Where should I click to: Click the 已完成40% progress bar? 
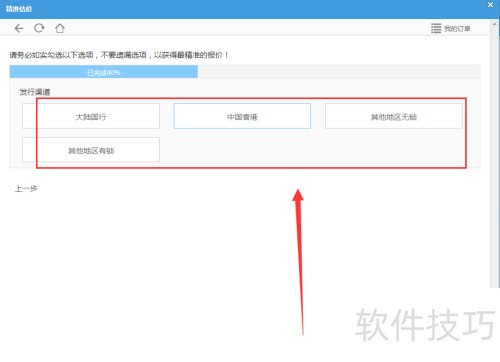click(104, 72)
